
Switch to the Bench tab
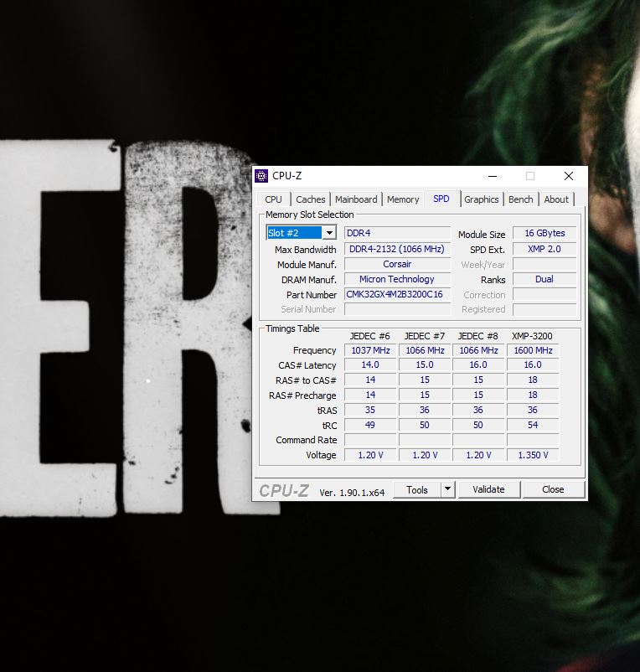coord(520,199)
